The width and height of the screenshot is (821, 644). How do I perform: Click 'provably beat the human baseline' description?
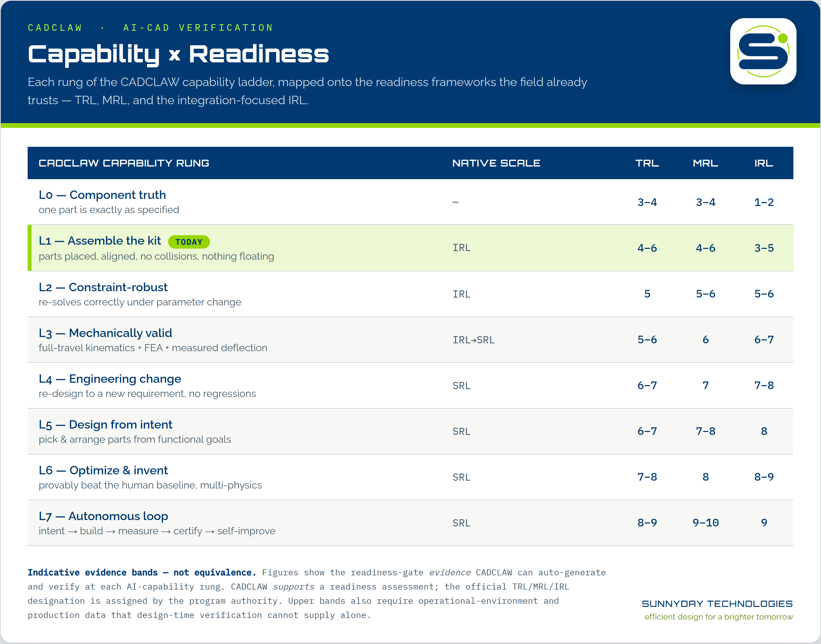(x=150, y=485)
